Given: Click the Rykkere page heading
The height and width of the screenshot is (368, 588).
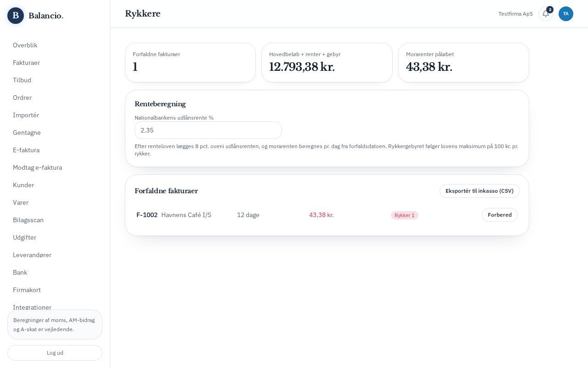Looking at the screenshot, I should [143, 14].
